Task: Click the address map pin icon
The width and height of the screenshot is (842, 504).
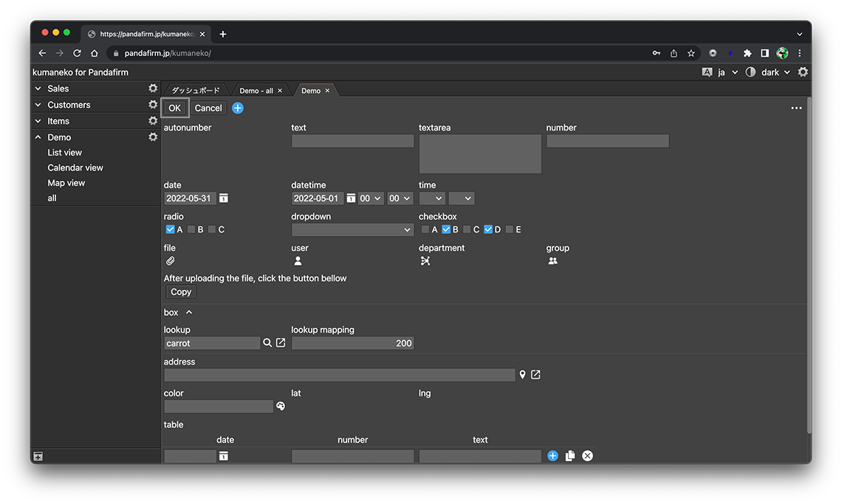Action: coord(522,375)
